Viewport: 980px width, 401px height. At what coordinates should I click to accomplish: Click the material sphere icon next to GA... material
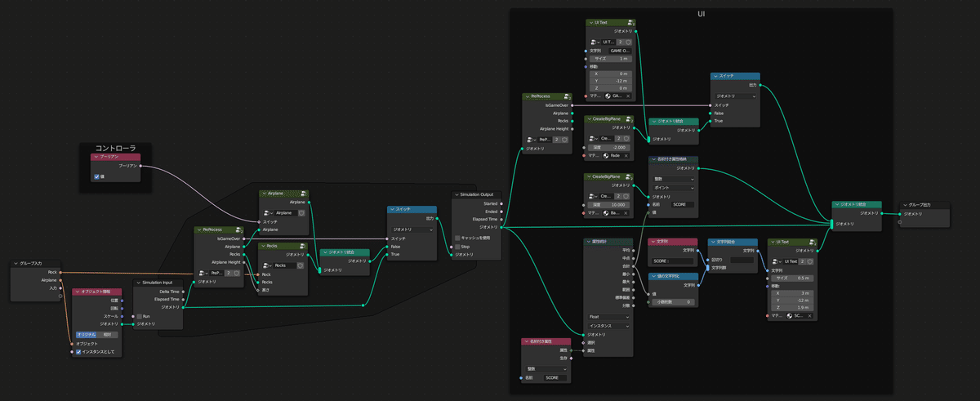click(x=608, y=96)
